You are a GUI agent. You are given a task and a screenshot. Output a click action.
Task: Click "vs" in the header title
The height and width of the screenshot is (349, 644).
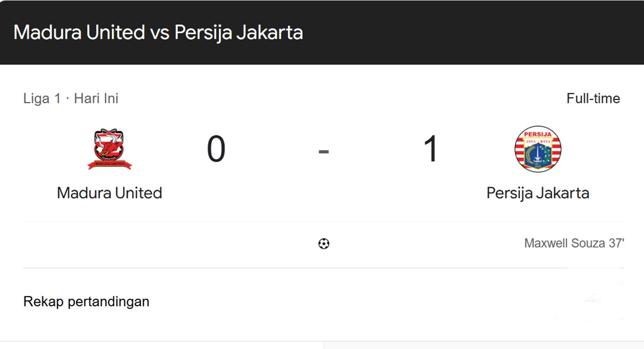[x=160, y=33]
